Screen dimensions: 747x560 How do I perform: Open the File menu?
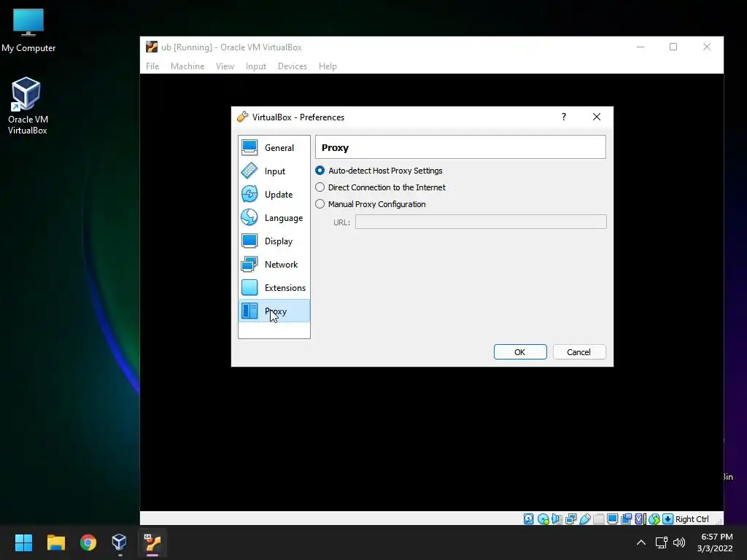coord(152,66)
